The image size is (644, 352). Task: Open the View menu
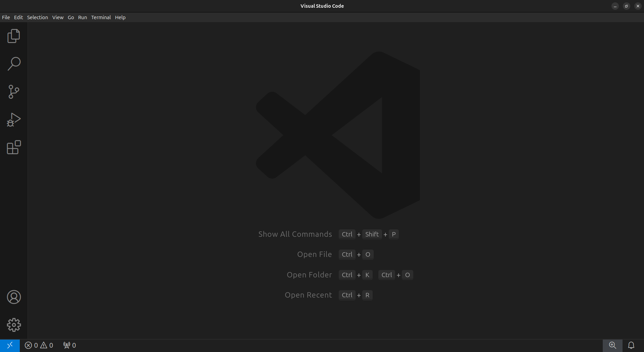tap(58, 17)
